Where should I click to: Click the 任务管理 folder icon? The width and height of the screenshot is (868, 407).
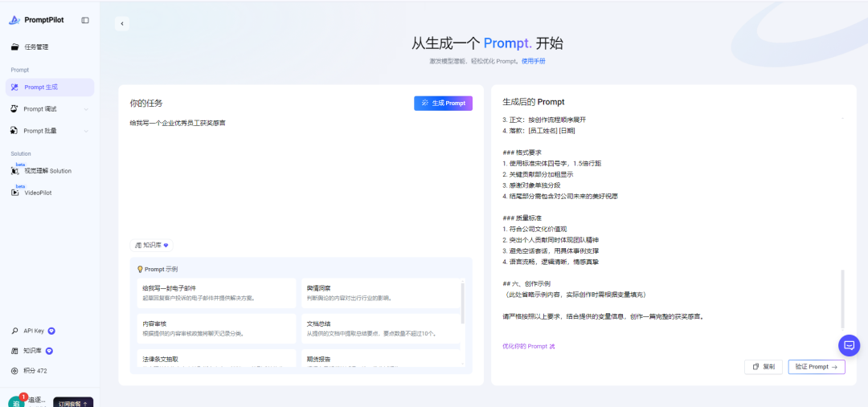tap(15, 47)
